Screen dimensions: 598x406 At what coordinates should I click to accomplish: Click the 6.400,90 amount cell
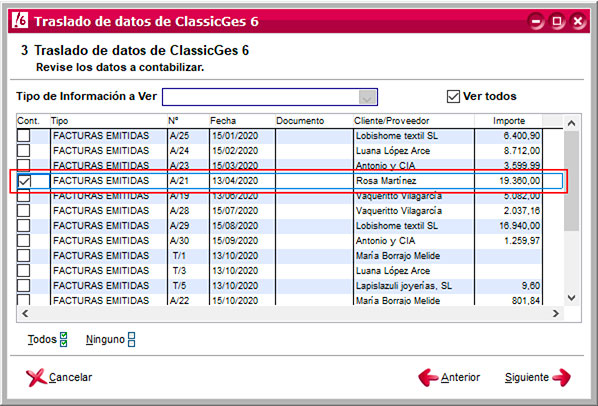(508, 136)
